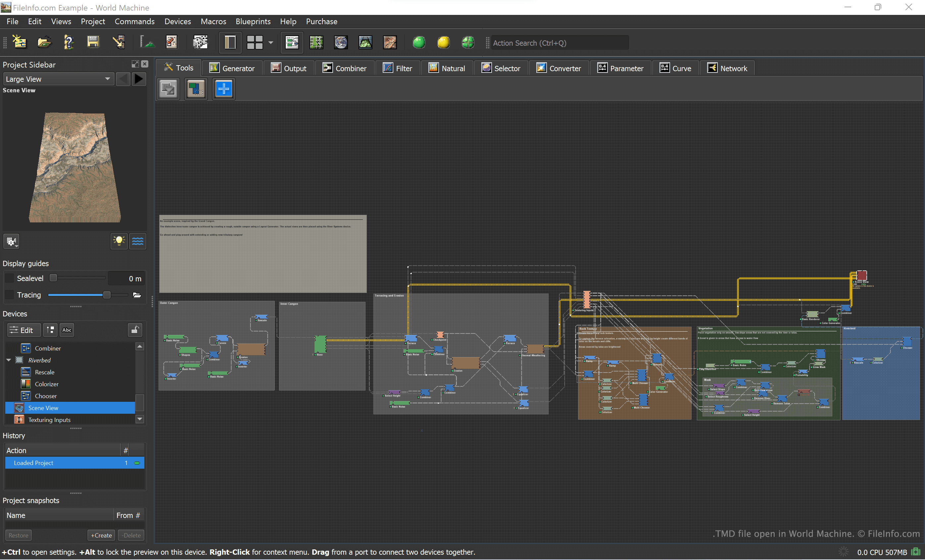Select the four-pane grid layout icon
The height and width of the screenshot is (560, 925).
255,42
